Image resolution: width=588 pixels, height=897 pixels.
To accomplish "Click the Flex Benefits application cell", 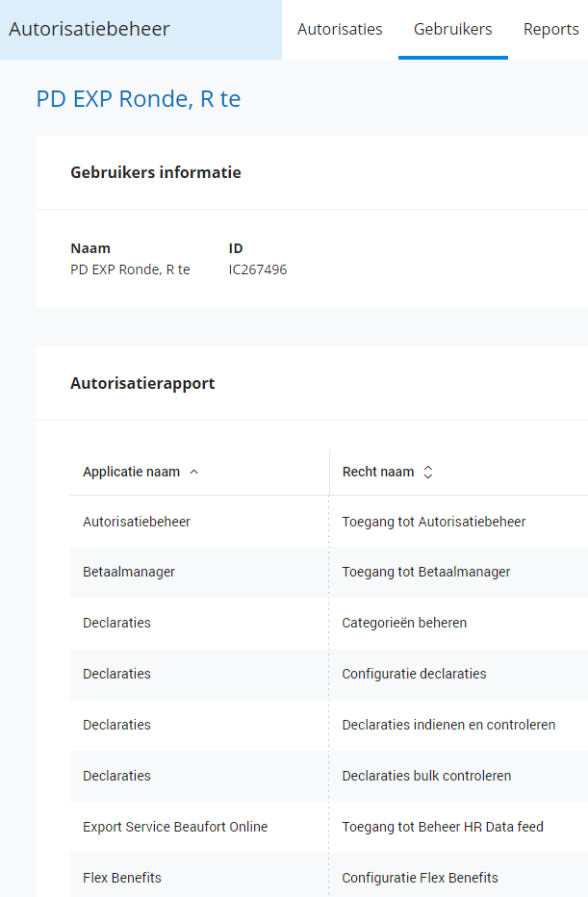I will coord(122,878).
